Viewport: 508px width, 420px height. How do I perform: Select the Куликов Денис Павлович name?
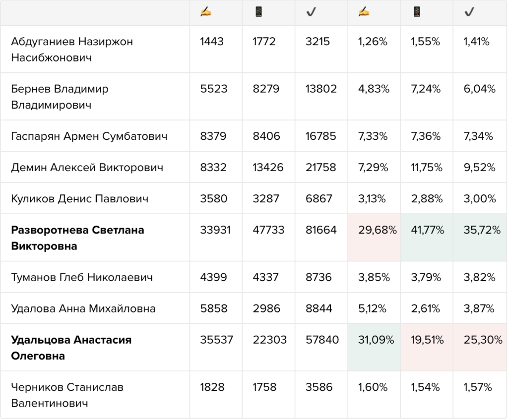(80, 198)
